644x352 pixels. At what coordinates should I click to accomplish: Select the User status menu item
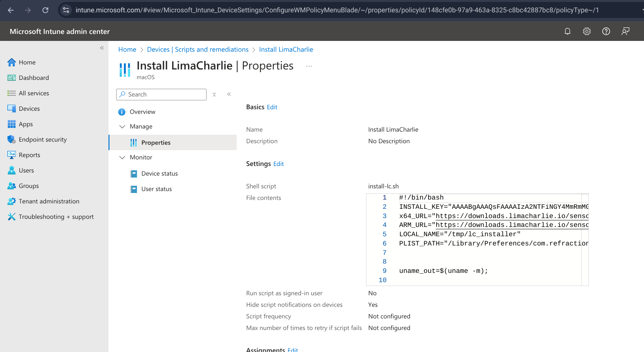coord(156,189)
